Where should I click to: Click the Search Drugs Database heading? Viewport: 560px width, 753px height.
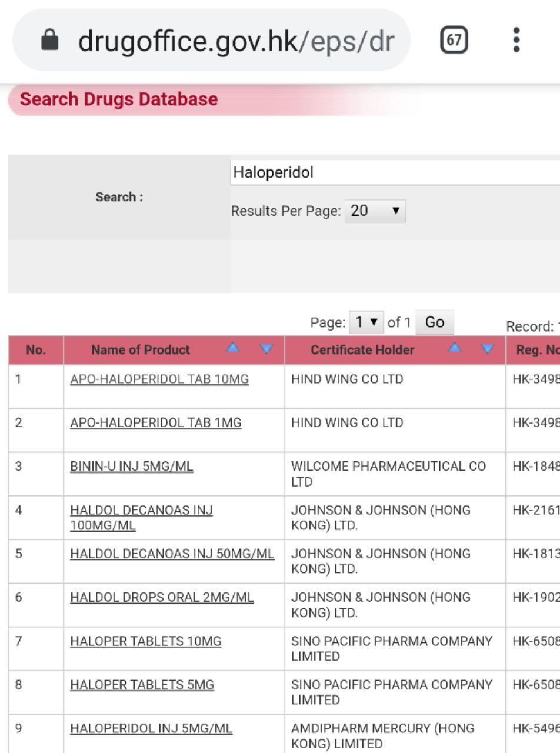point(119,99)
